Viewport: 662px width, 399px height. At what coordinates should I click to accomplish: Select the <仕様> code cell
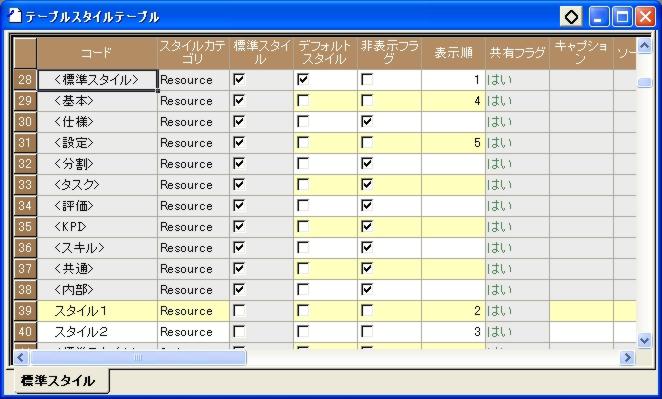[97, 122]
